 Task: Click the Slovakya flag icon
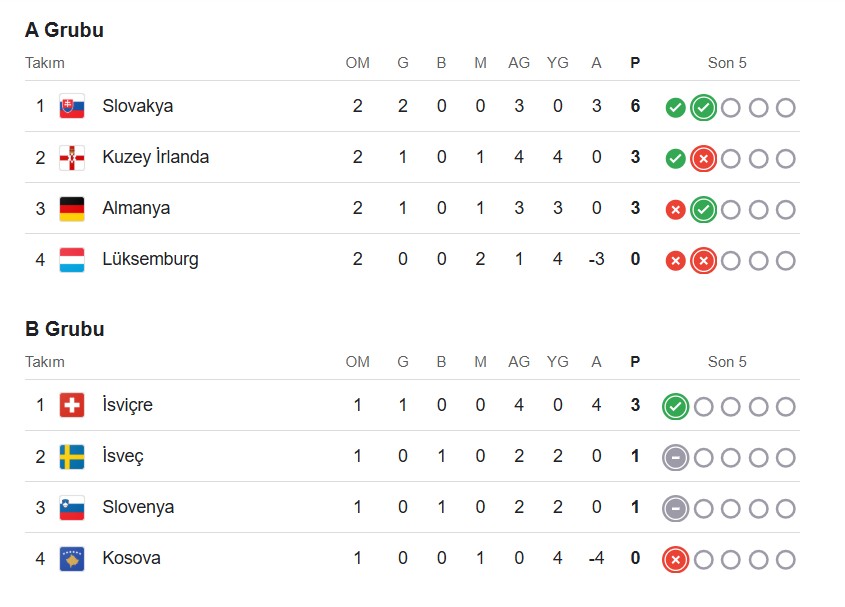(72, 106)
